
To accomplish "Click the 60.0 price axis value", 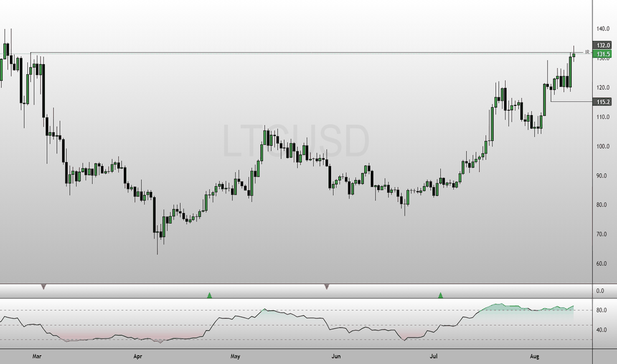I will 602,263.
